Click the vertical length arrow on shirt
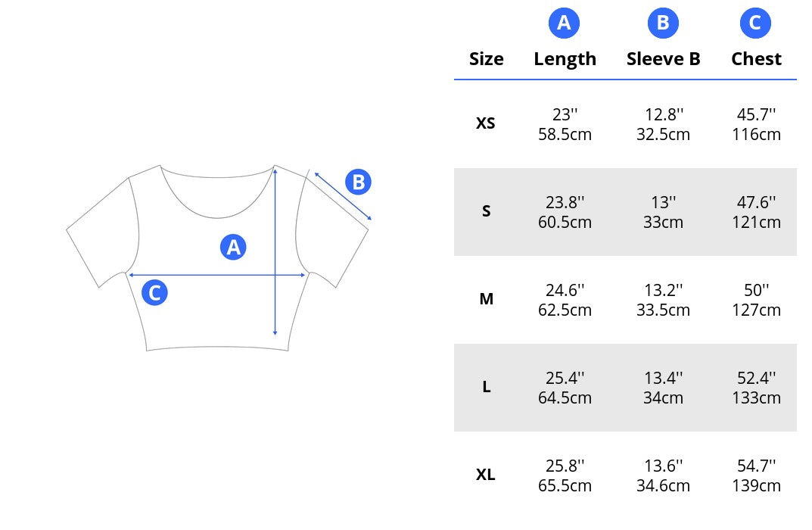The height and width of the screenshot is (530, 812). (275, 251)
